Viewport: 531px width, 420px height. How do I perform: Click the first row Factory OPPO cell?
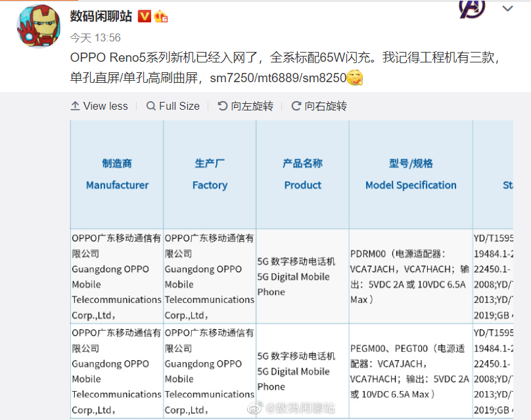210,277
